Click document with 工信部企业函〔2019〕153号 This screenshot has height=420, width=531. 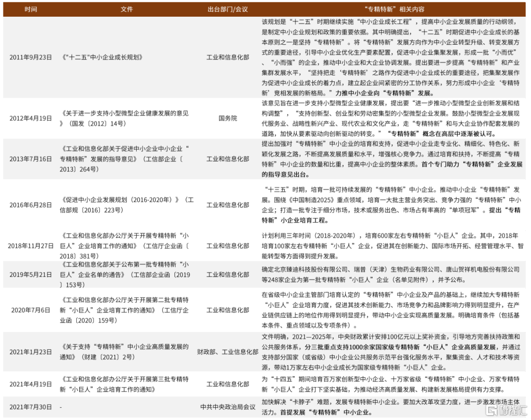tap(125, 275)
